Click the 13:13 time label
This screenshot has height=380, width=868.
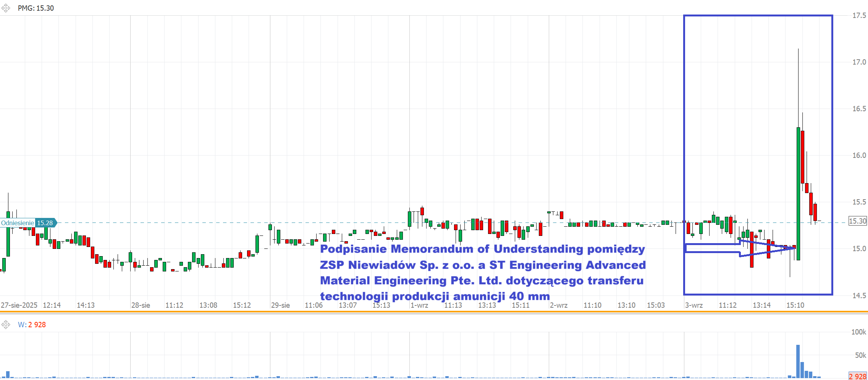coord(487,305)
